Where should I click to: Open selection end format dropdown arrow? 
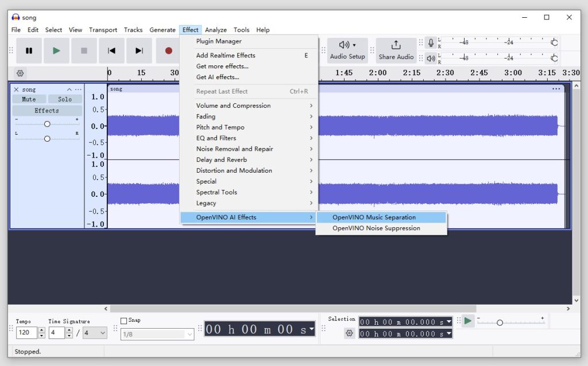449,333
